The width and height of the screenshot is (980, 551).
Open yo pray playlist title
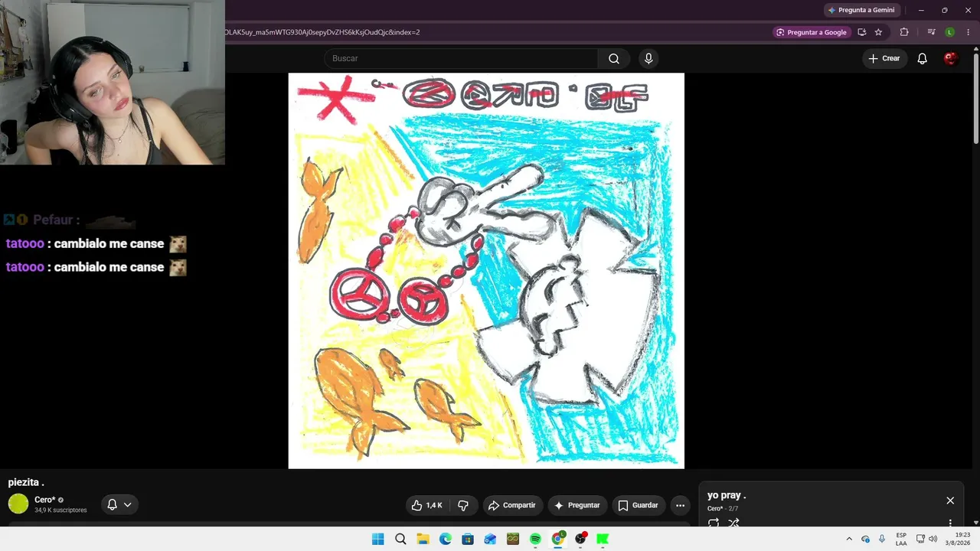pos(727,495)
